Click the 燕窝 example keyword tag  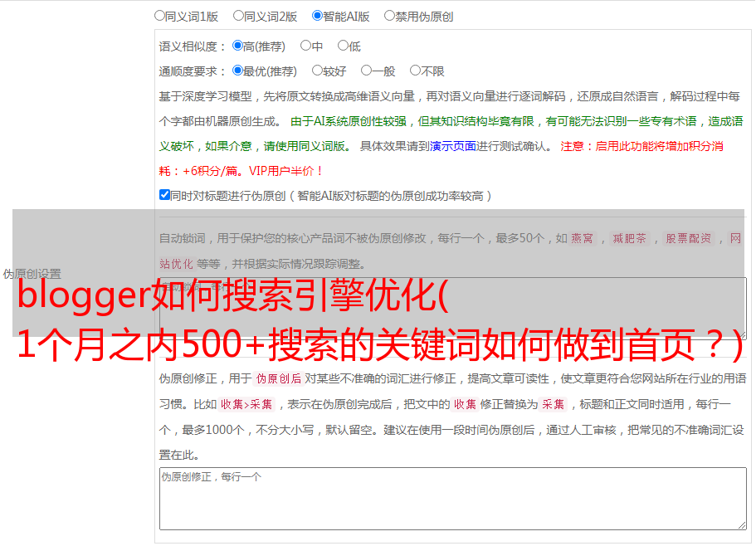[x=582, y=238]
